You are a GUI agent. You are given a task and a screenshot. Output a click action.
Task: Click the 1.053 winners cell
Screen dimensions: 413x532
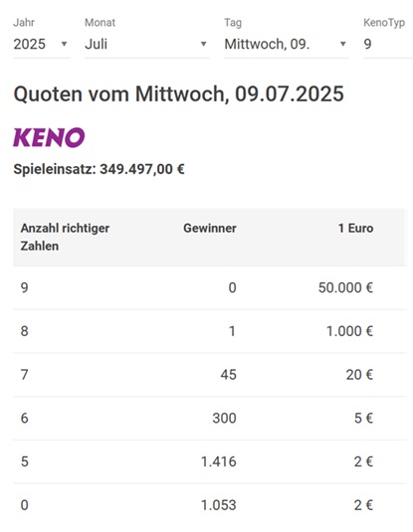click(x=218, y=505)
